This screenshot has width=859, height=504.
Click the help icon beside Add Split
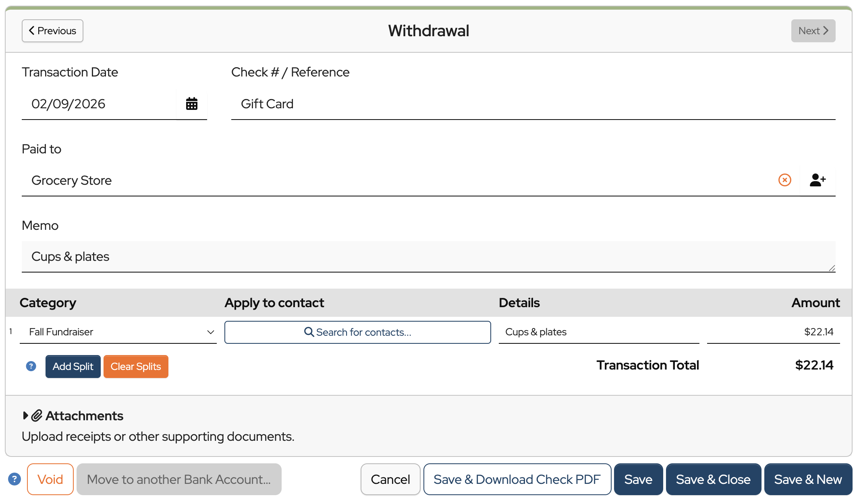pyautogui.click(x=31, y=366)
